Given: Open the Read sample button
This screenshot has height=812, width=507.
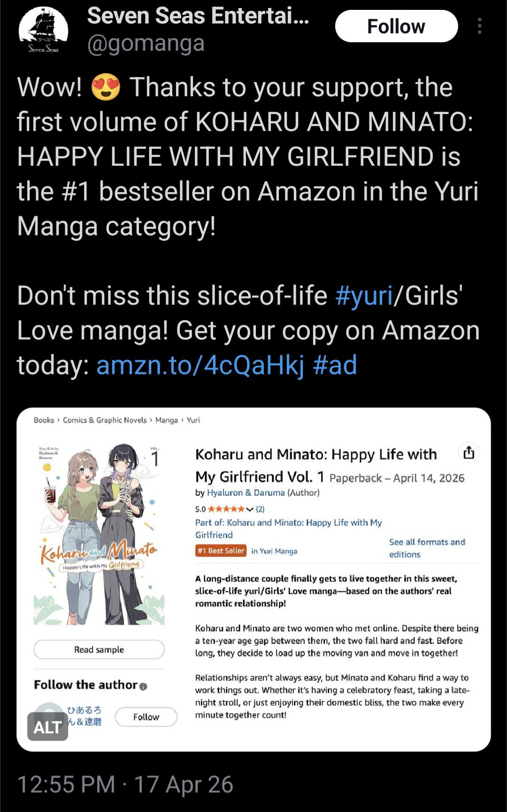Looking at the screenshot, I should [x=99, y=650].
